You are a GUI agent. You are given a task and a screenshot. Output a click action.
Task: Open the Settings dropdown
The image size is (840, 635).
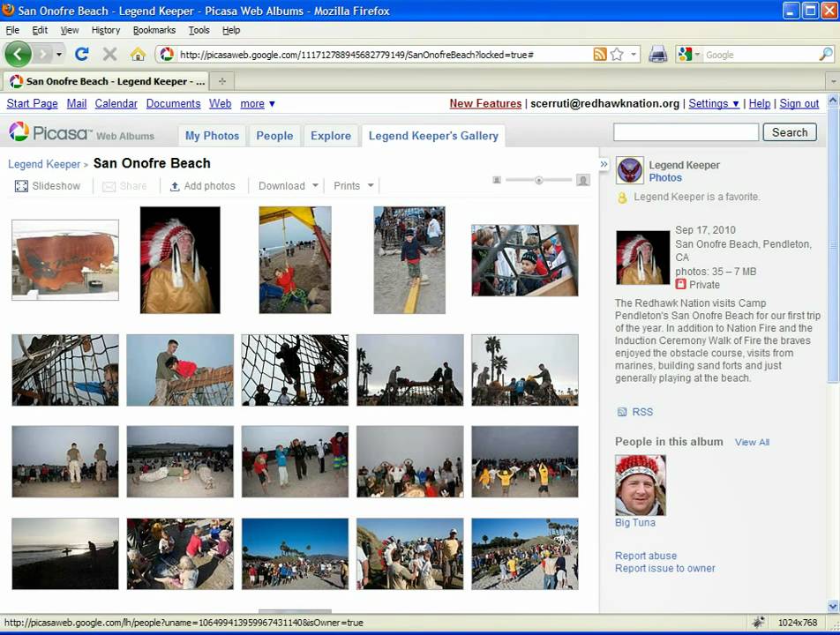coord(714,103)
